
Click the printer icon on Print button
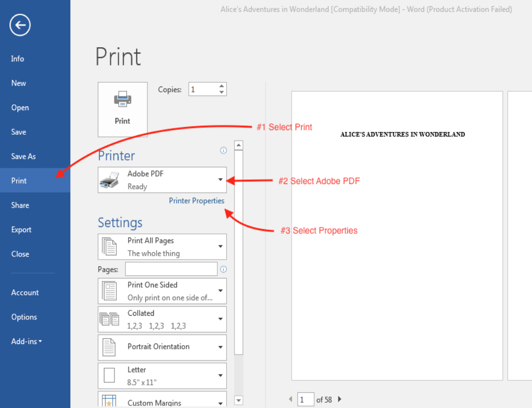[x=122, y=99]
